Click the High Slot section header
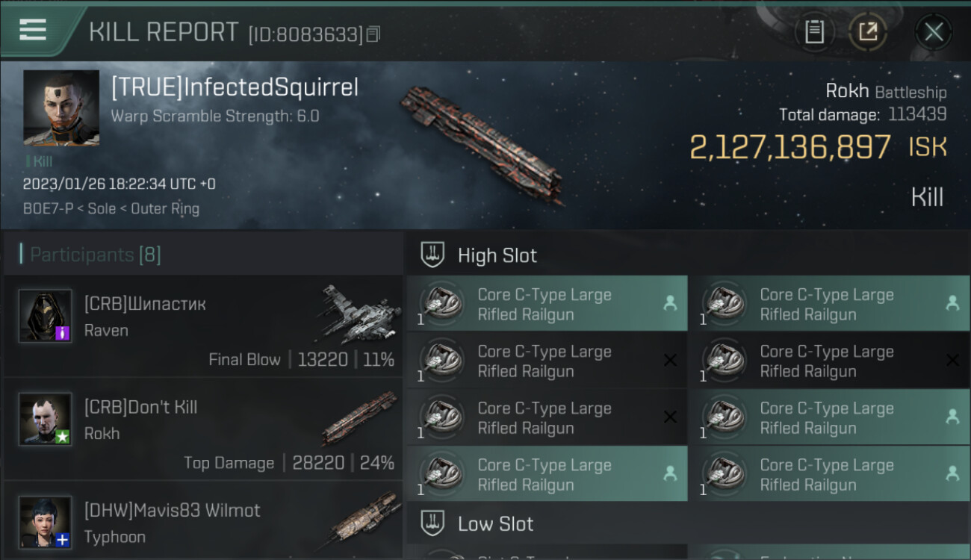 click(497, 255)
